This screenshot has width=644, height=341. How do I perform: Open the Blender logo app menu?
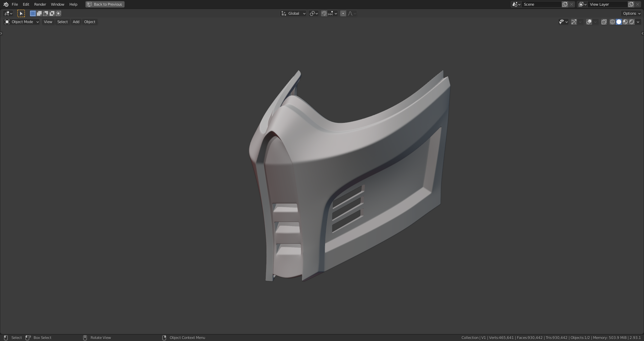(6, 4)
